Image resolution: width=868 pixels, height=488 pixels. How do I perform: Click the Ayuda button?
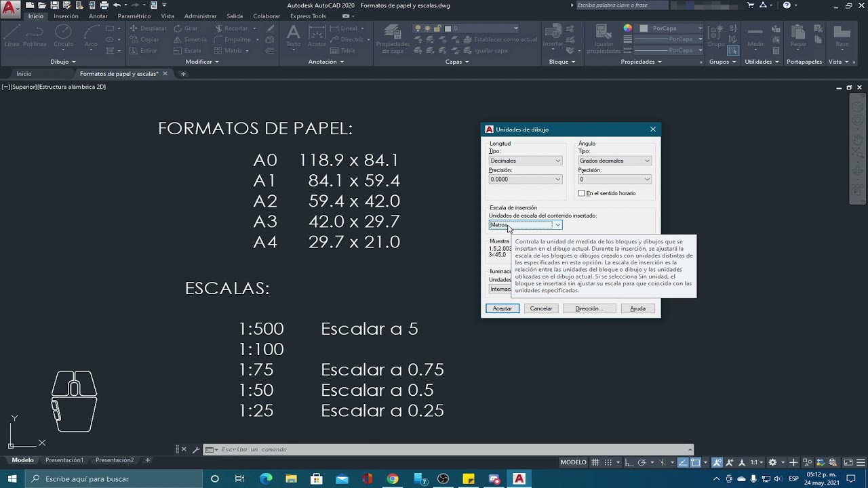click(638, 308)
